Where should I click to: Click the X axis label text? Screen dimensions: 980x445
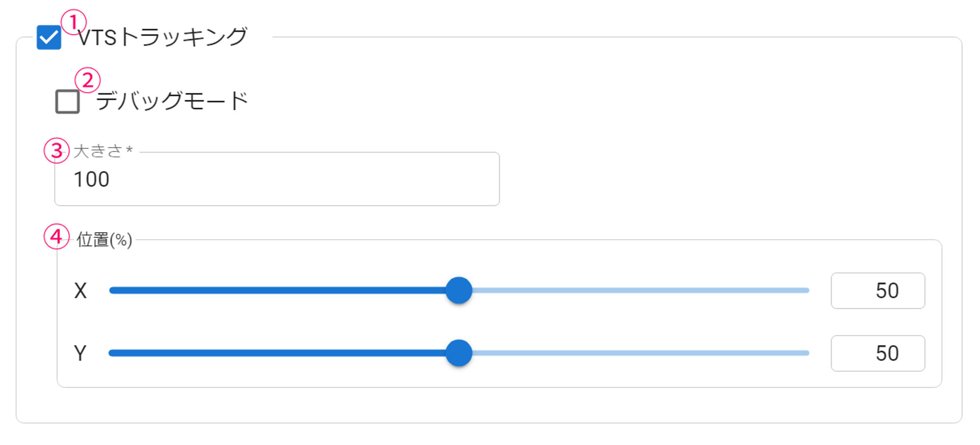click(80, 291)
